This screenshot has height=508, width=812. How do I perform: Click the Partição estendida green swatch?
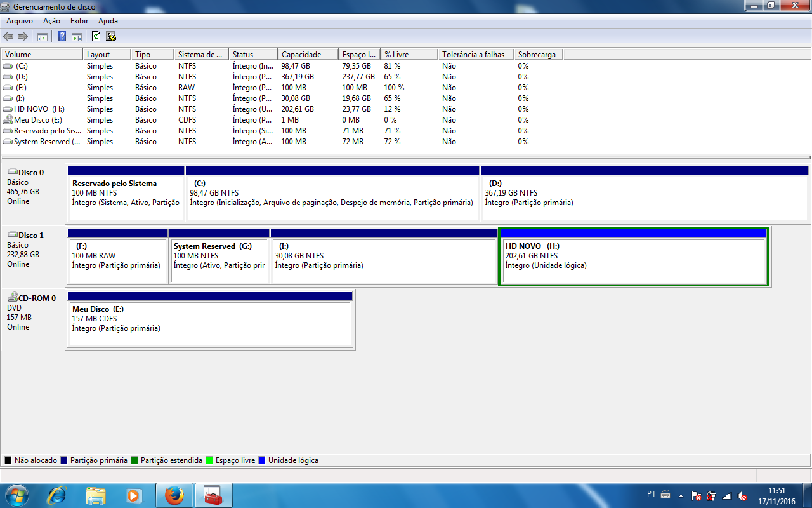point(134,460)
